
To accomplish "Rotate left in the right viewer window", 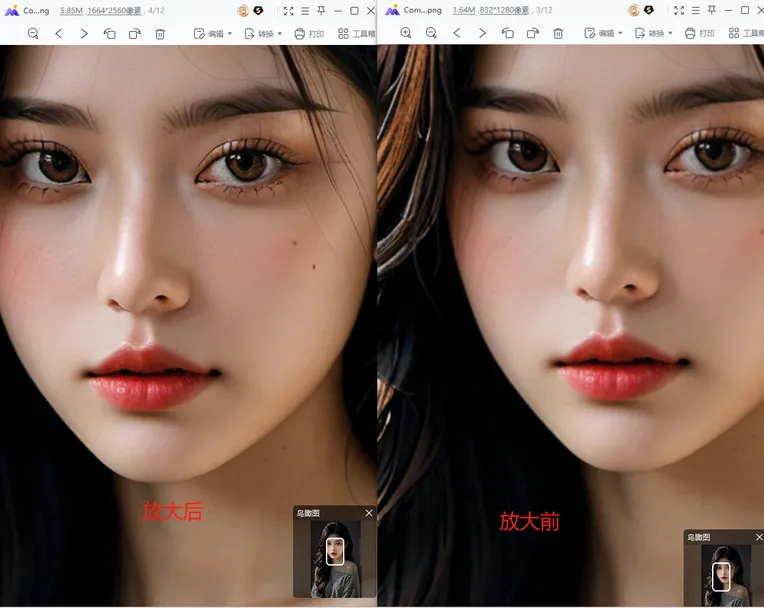I will (507, 33).
